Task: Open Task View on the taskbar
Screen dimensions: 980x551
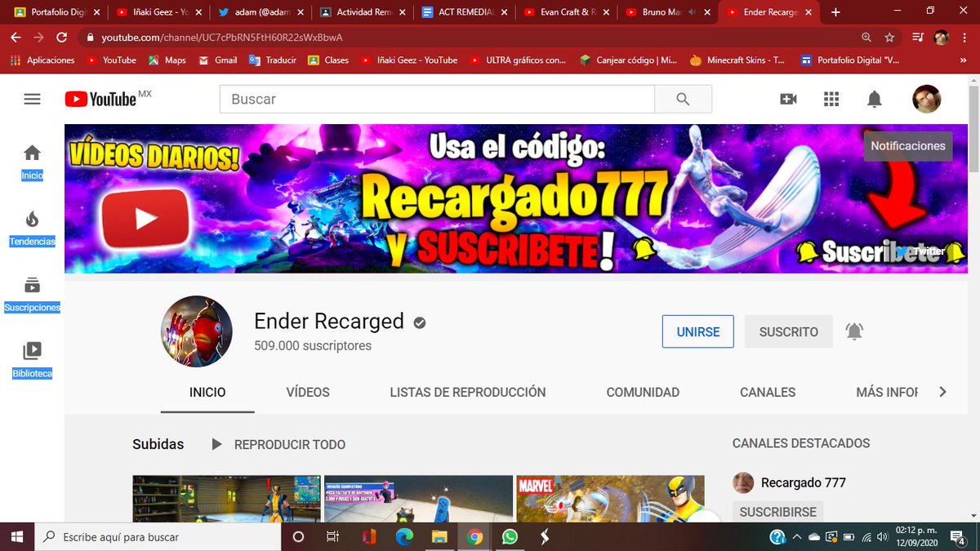Action: click(332, 536)
